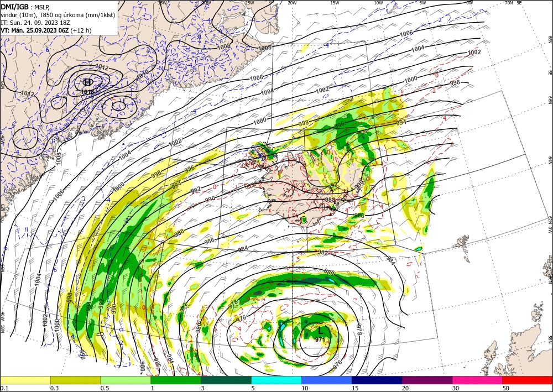Click the legend value 30
The width and height of the screenshot is (553, 392).
pos(456,388)
